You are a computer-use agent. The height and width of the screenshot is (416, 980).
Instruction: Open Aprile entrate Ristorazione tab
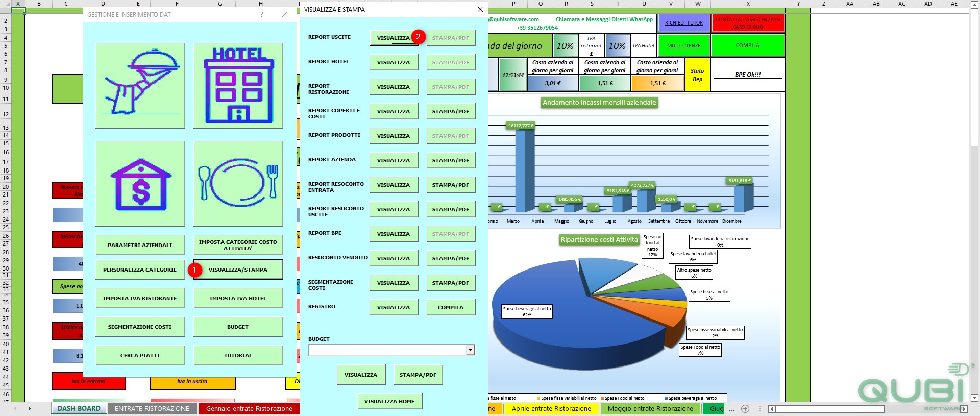[551, 409]
